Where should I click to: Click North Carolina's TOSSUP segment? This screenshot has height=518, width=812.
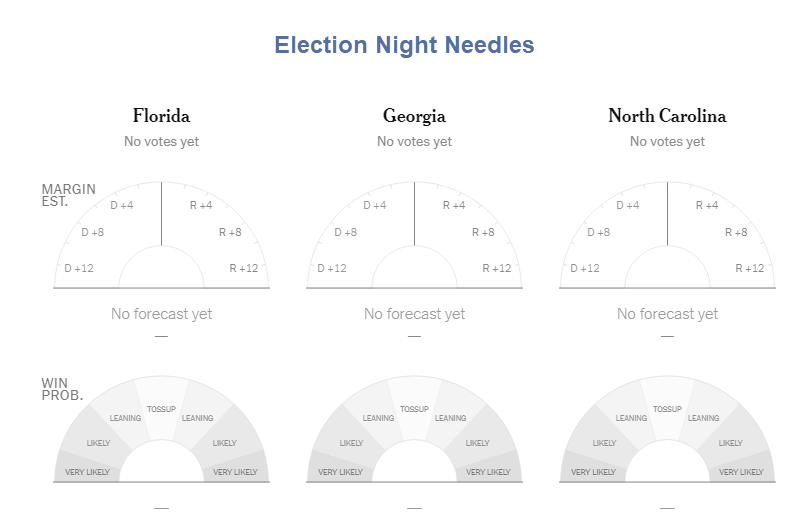[x=667, y=409]
